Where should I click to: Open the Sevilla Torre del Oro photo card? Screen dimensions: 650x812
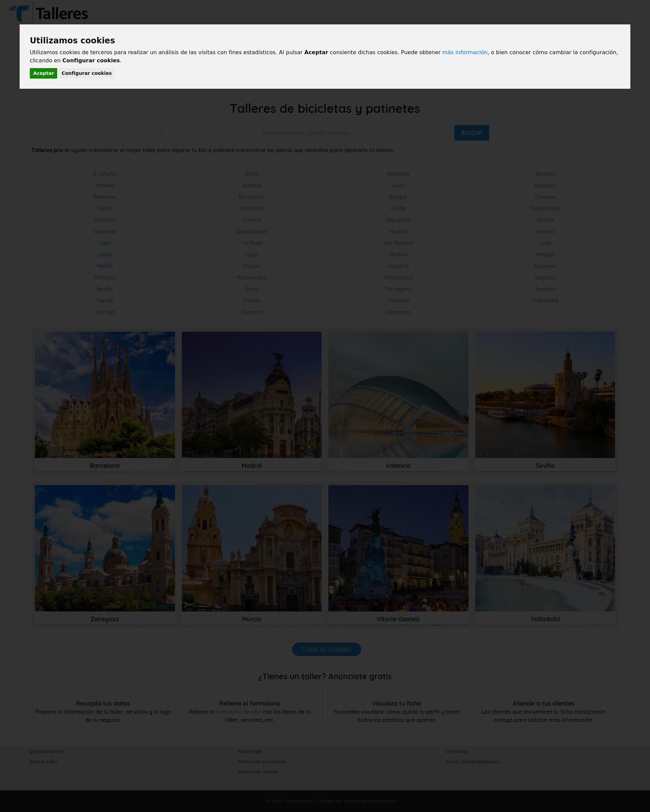tap(545, 401)
